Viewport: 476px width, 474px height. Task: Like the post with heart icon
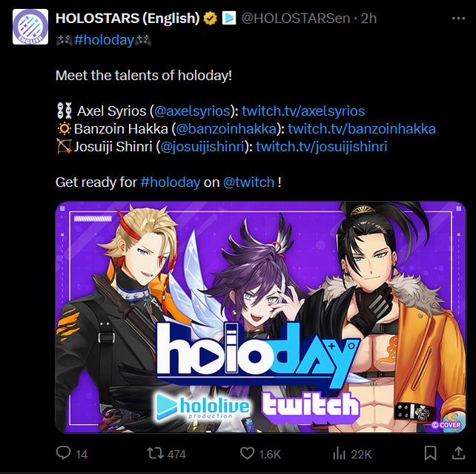pyautogui.click(x=248, y=453)
